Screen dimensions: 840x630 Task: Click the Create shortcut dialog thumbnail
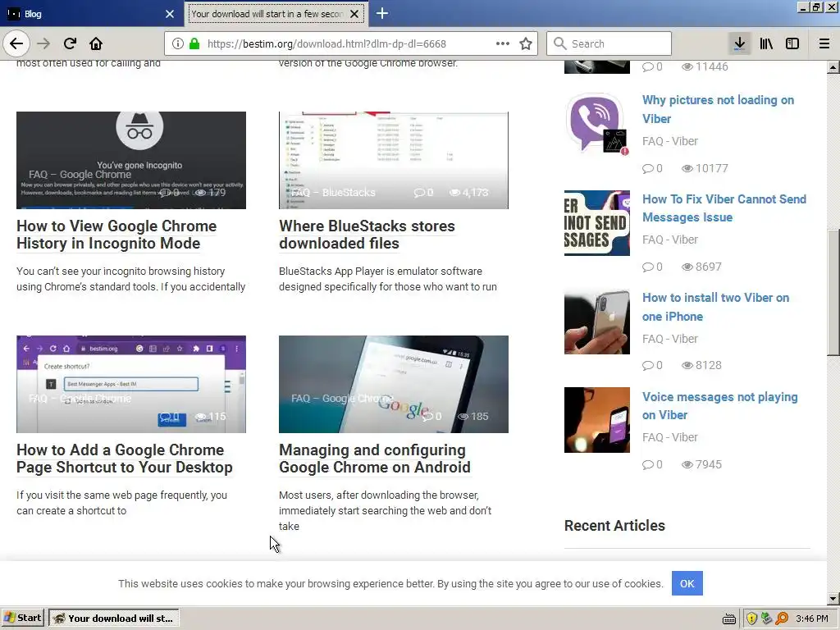point(131,384)
